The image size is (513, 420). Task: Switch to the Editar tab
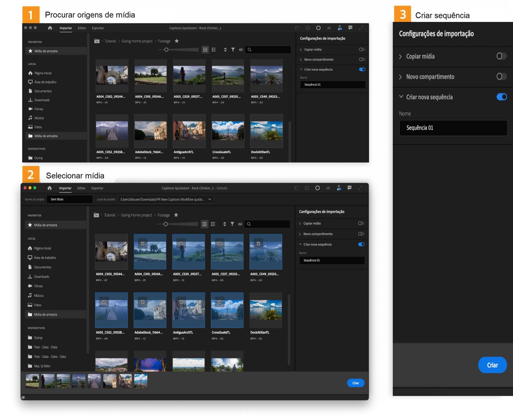coord(82,28)
